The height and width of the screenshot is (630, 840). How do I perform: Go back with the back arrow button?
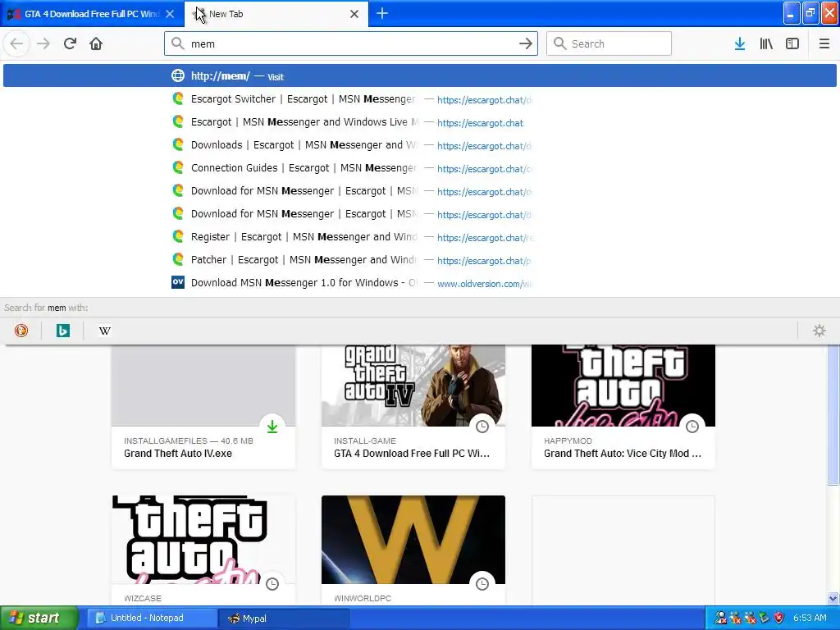tap(16, 43)
